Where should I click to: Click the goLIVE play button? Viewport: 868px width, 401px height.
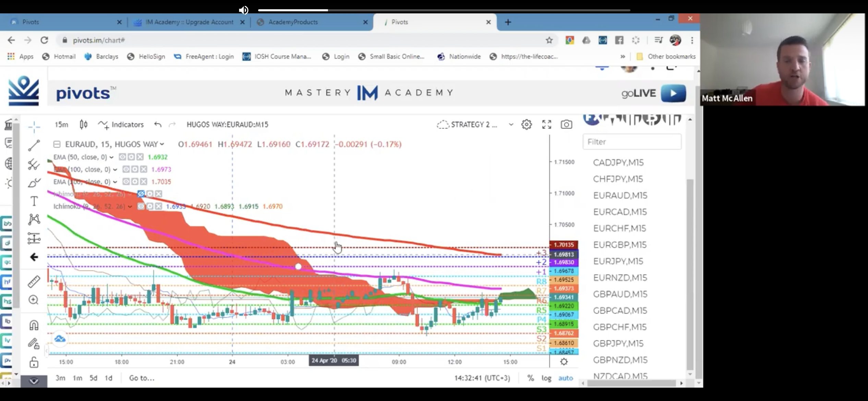click(x=673, y=93)
